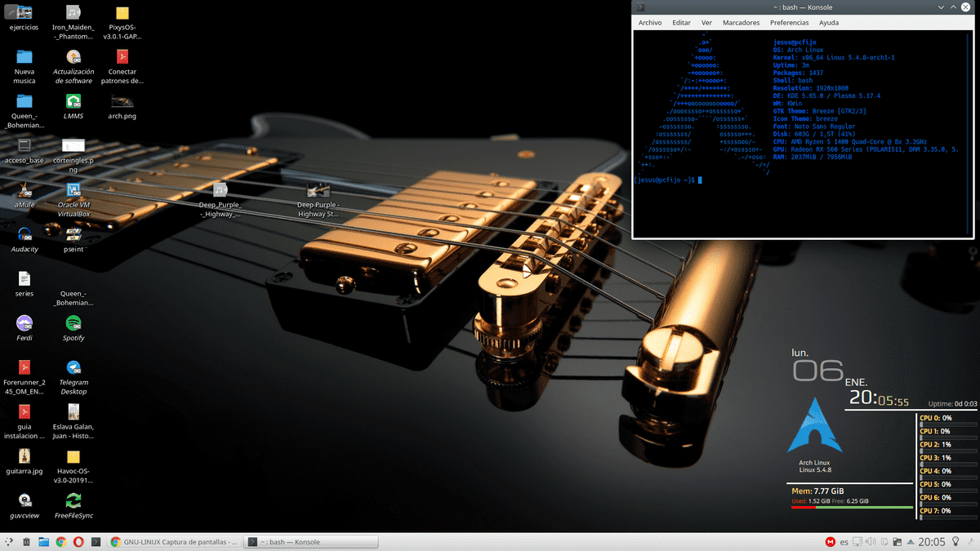980x551 pixels.
Task: Click 'CPU 3: 1%' in Conky widget
Action: click(935, 458)
